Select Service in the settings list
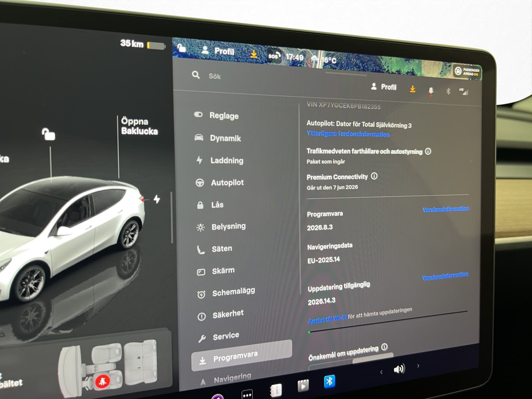The width and height of the screenshot is (532, 399). tap(219, 337)
